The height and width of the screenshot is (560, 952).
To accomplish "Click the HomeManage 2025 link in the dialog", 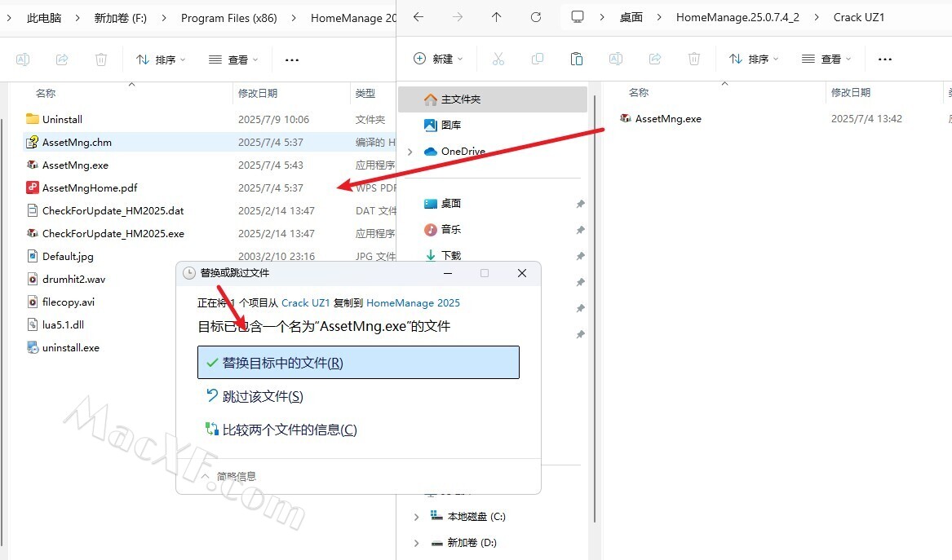I will click(x=413, y=302).
